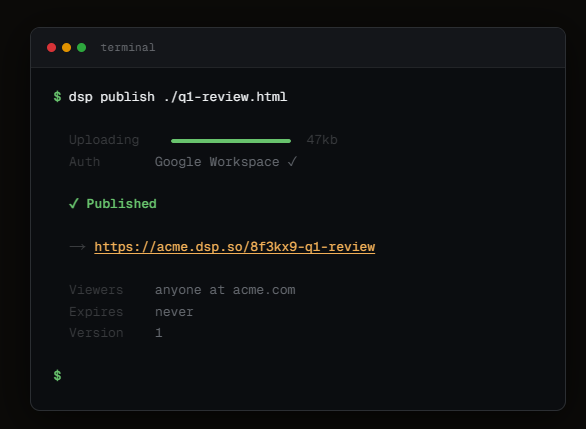The width and height of the screenshot is (586, 429).
Task: Click the Expires never value
Action: coord(174,312)
